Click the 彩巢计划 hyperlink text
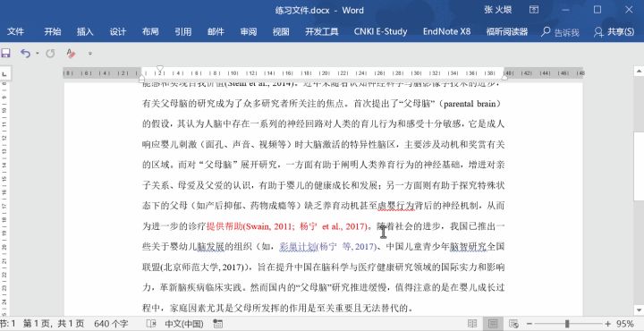The height and width of the screenshot is (331, 644). click(298, 246)
